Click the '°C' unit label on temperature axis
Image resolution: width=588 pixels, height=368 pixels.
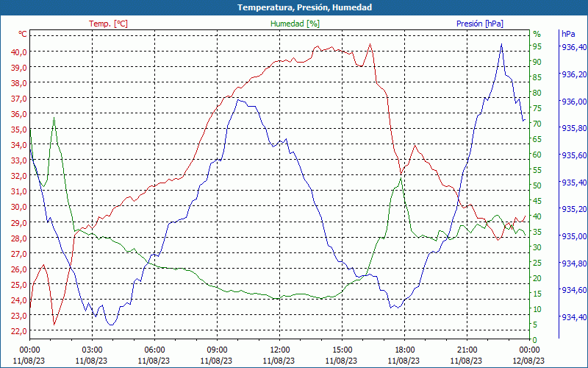(23, 34)
